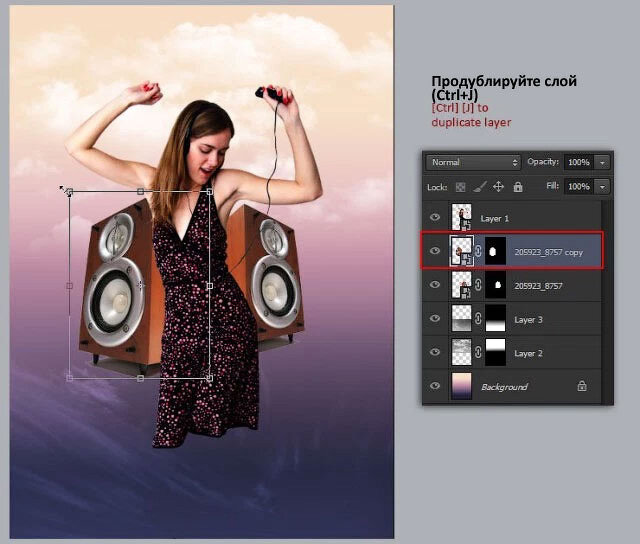Select the Layer 1 thumbnail
Viewport: 640px width, 544px height.
(462, 217)
